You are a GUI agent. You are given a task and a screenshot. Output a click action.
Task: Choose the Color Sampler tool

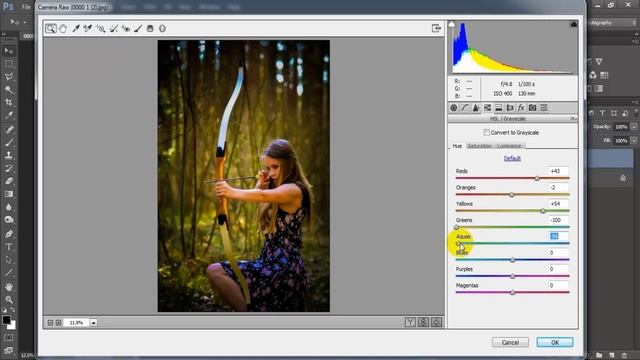88,29
